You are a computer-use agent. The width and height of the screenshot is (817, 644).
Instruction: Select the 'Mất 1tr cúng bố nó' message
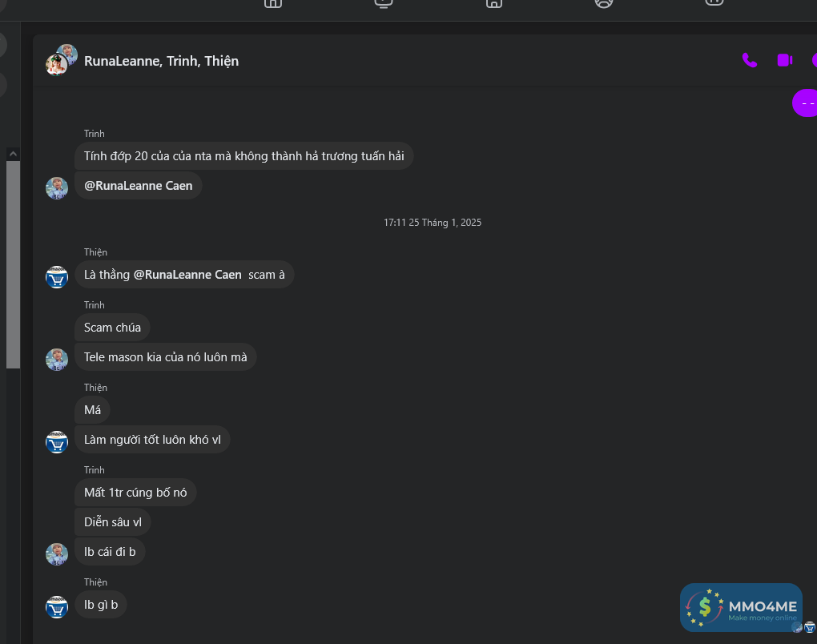click(x=135, y=493)
